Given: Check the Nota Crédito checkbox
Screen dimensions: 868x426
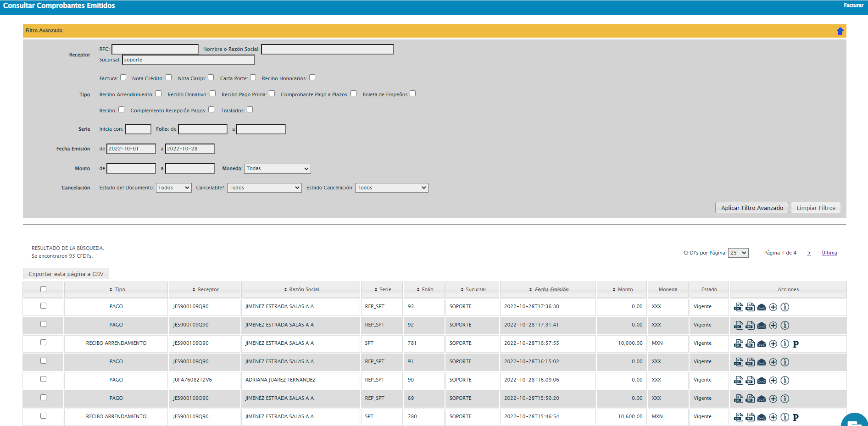Looking at the screenshot, I should [x=168, y=77].
